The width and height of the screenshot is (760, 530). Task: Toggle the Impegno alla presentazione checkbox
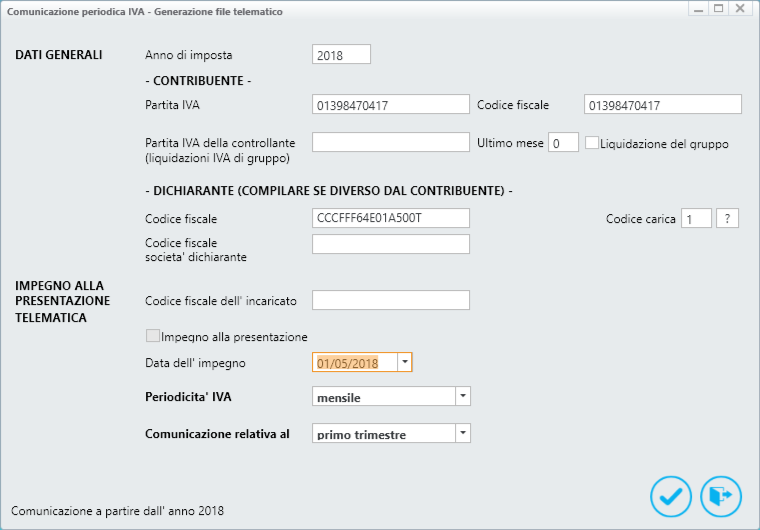pos(153,336)
